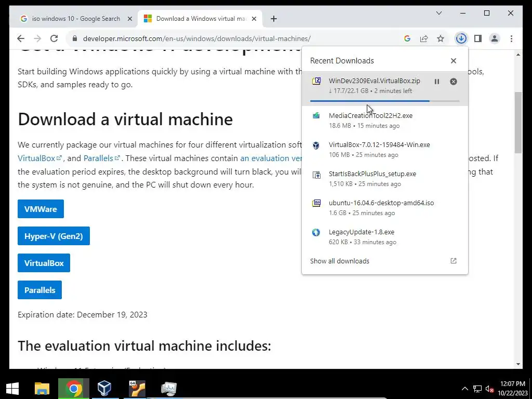This screenshot has width=532, height=399.
Task: Open the 'an evaluation ver' link
Action: point(271,158)
